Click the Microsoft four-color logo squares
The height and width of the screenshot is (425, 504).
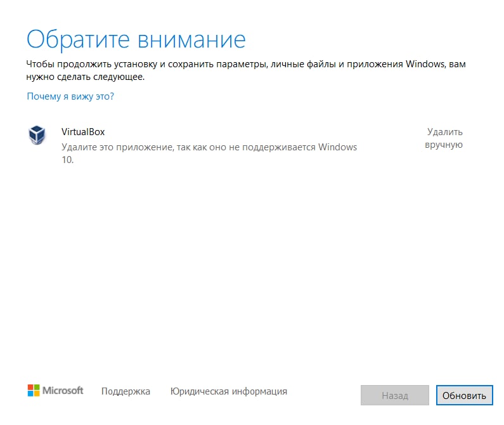pos(34,390)
